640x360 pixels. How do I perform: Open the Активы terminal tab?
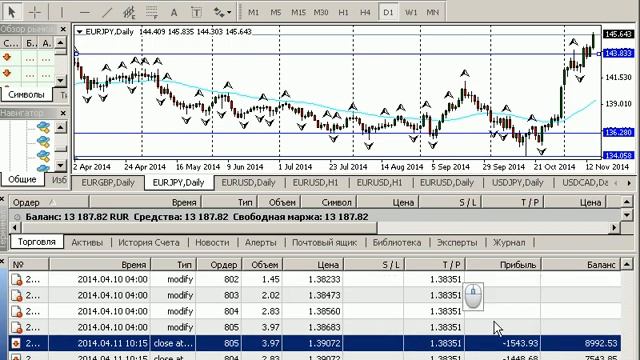click(x=87, y=242)
